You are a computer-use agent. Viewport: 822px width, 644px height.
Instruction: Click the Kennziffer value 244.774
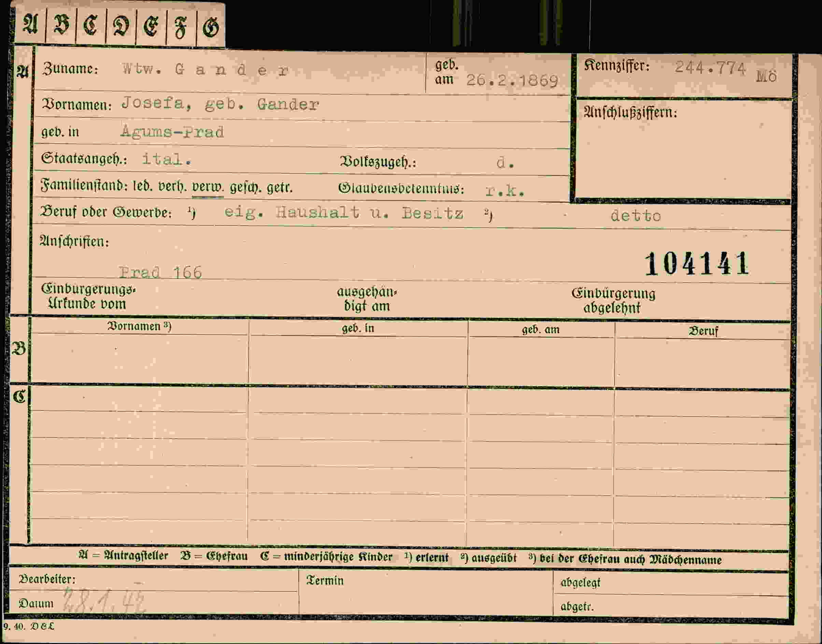[x=710, y=68]
